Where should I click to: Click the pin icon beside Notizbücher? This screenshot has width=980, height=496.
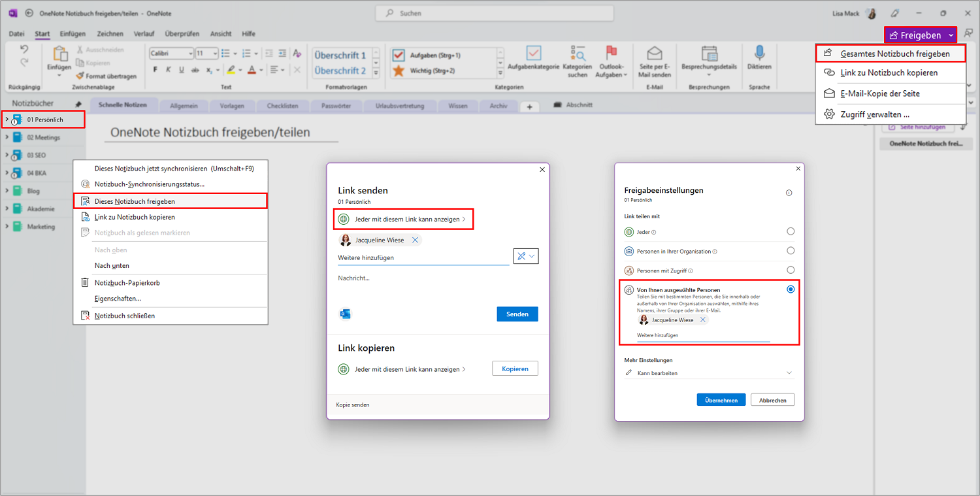coord(78,104)
